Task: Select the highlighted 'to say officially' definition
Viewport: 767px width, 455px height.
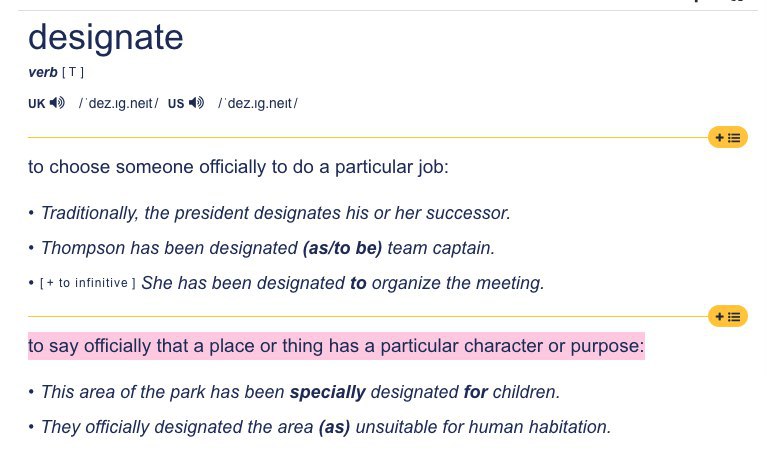Action: (336, 346)
